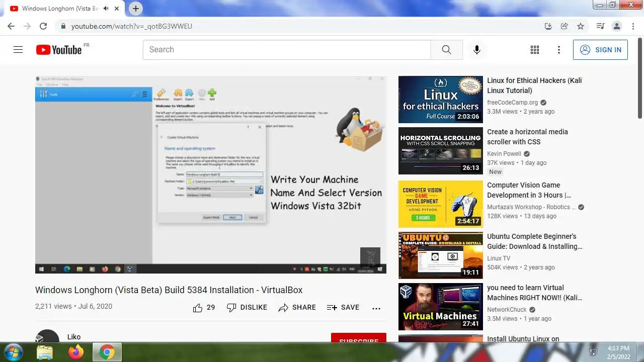The width and height of the screenshot is (644, 362).
Task: Open YouTube settings three-dot menu
Action: [x=558, y=50]
